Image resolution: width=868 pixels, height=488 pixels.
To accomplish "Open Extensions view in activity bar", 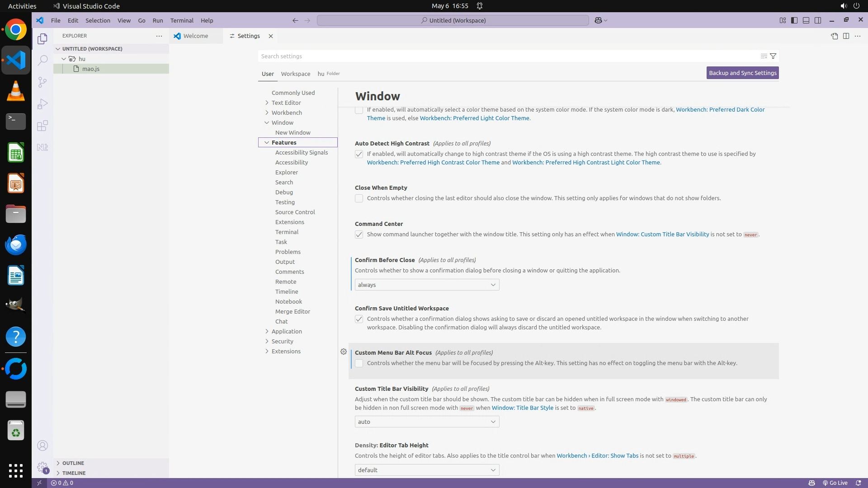I will (x=42, y=126).
